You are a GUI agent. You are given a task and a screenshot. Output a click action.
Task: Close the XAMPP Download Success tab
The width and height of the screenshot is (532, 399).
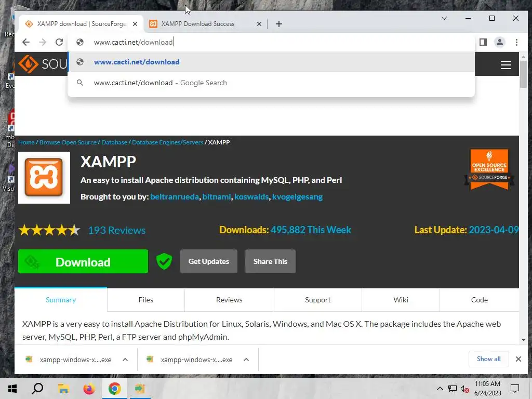point(259,24)
